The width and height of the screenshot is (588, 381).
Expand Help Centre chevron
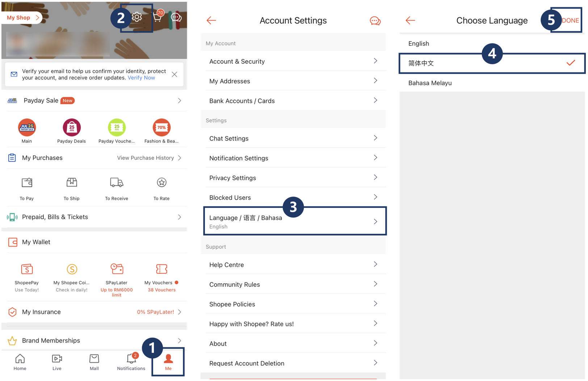coord(375,264)
